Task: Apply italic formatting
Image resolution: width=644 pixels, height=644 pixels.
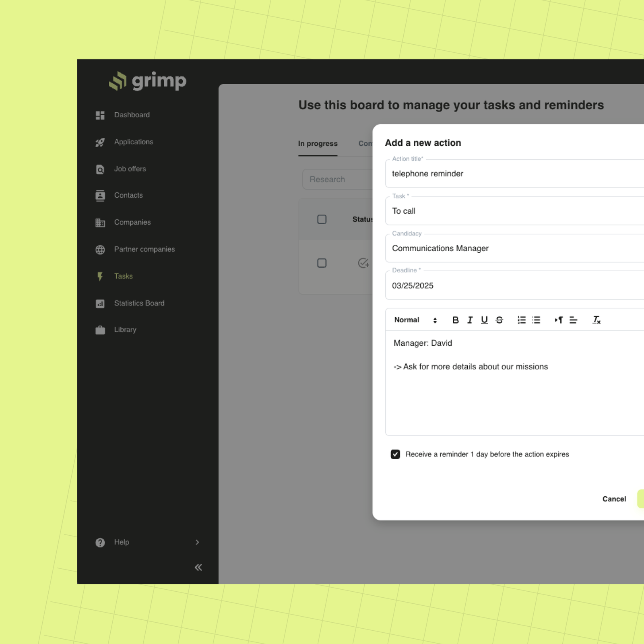Action: 470,320
